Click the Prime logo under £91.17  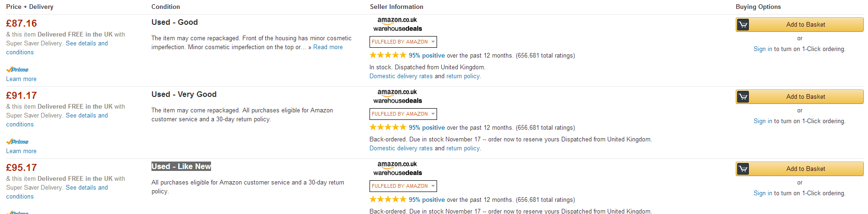pyautogui.click(x=17, y=142)
